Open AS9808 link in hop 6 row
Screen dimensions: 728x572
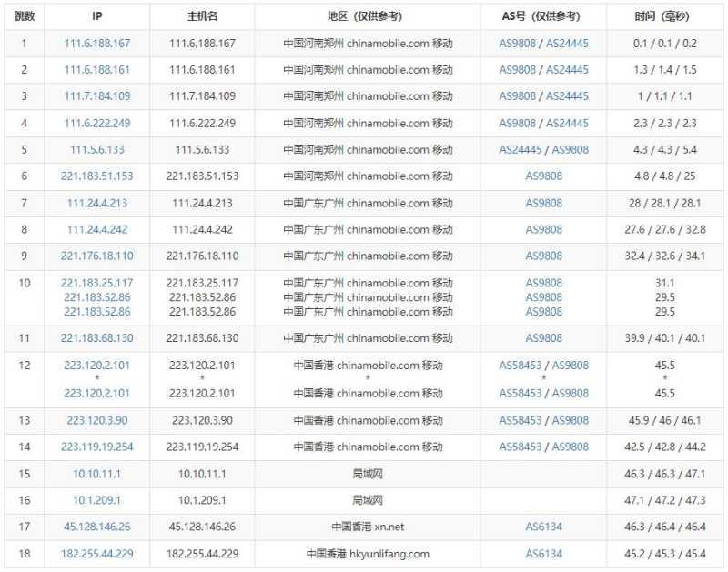pyautogui.click(x=543, y=176)
